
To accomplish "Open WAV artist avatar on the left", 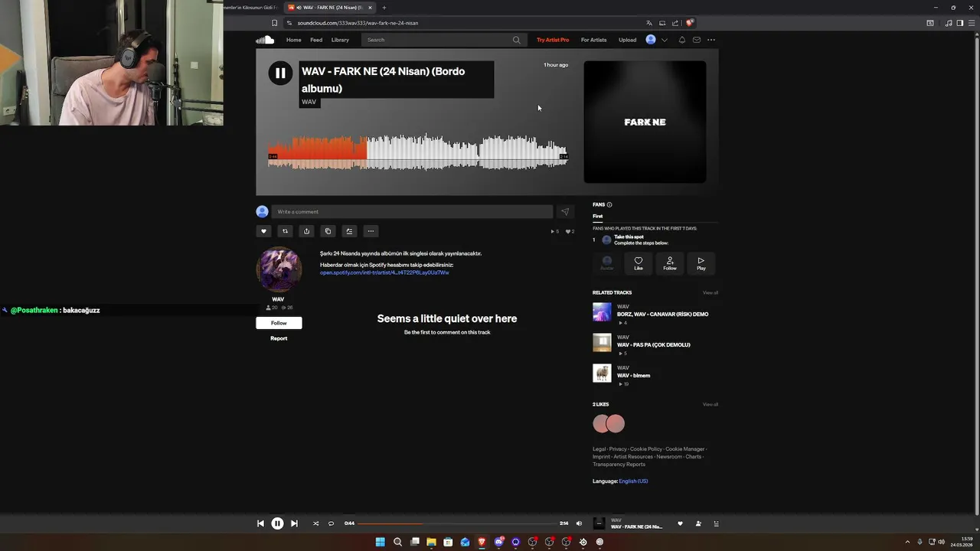I will tap(279, 269).
